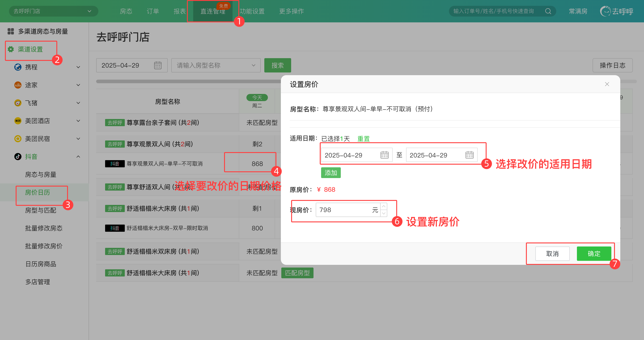The height and width of the screenshot is (340, 644).
Task: Increase price with up stepper arrow
Action: tap(384, 206)
